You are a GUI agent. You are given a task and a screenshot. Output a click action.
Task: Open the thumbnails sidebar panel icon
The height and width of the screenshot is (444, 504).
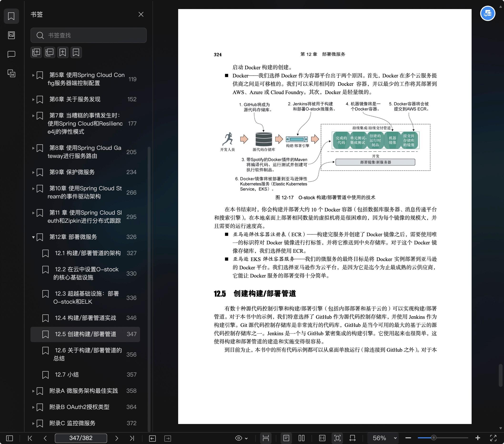click(11, 35)
